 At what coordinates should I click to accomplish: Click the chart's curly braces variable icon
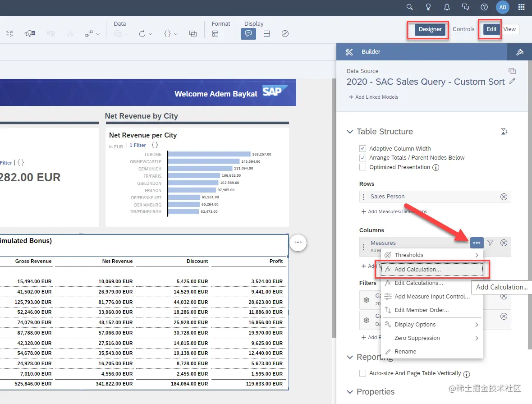click(x=155, y=145)
